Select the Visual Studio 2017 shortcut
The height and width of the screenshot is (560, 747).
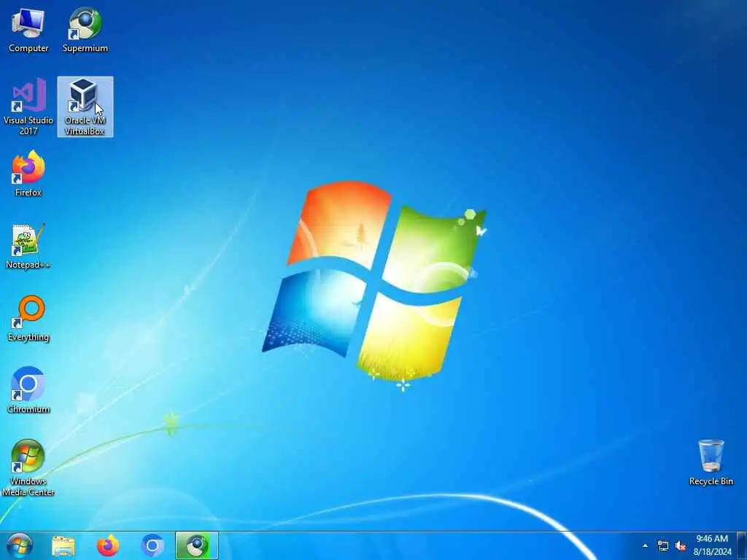[x=28, y=106]
